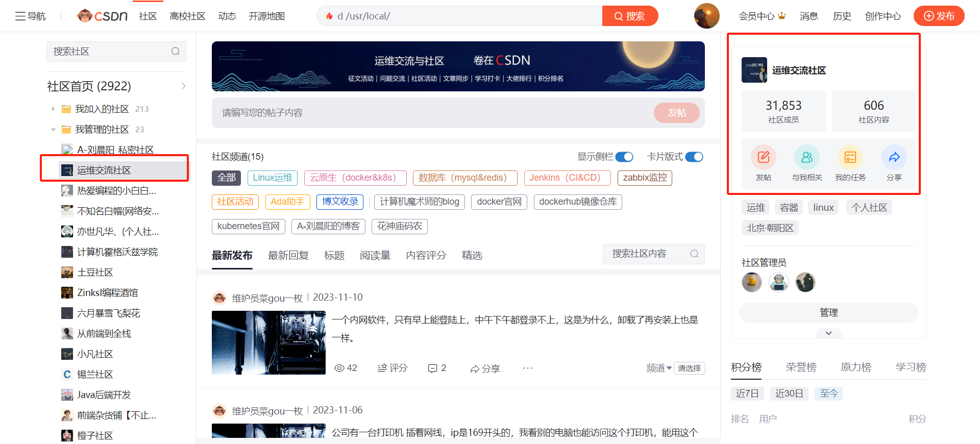Open the three-dot more menu on post
The width and height of the screenshot is (980, 444).
pyautogui.click(x=528, y=368)
